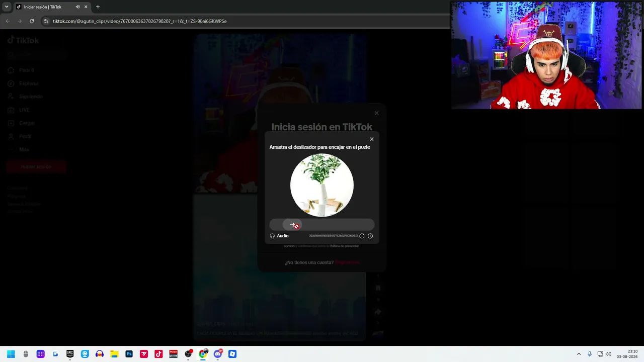Close the TikTok browser tab
Viewport: 644px width, 362px height.
click(86, 7)
